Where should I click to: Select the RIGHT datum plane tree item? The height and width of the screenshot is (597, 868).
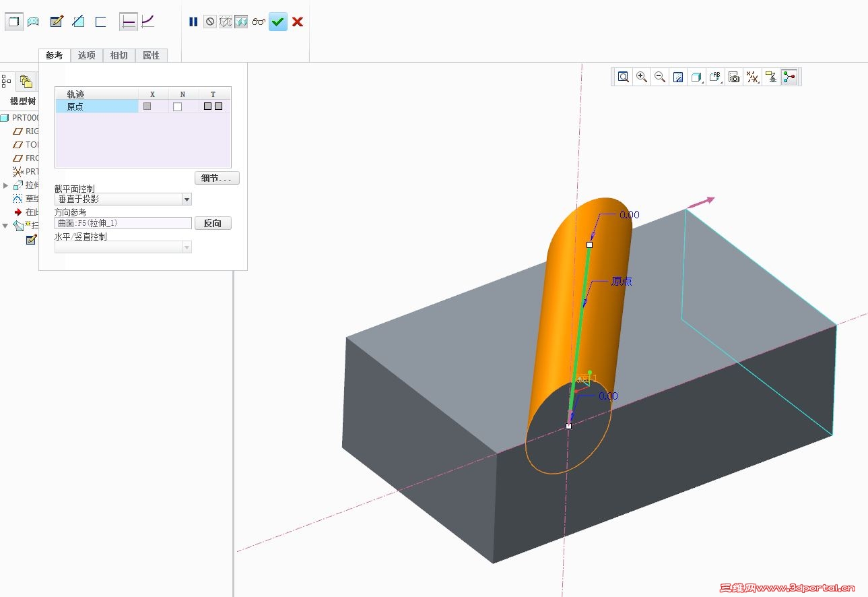click(27, 131)
